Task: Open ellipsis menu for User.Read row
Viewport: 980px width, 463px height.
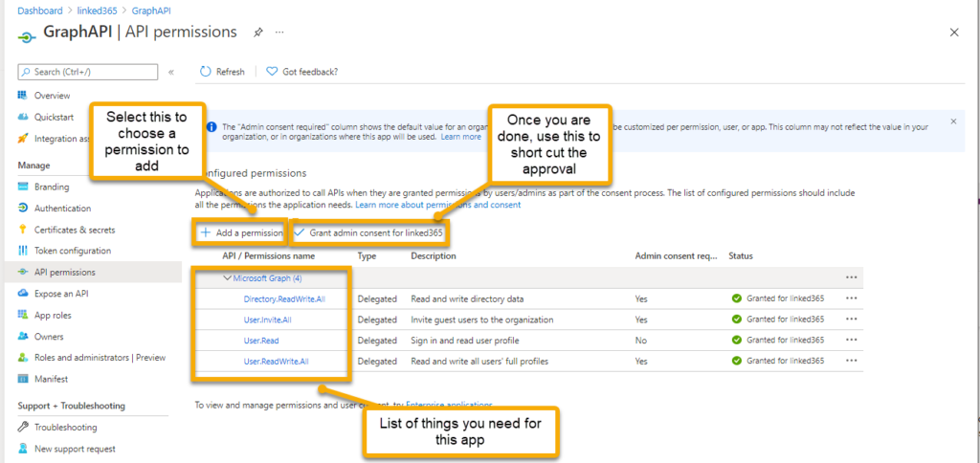Action: click(x=851, y=341)
